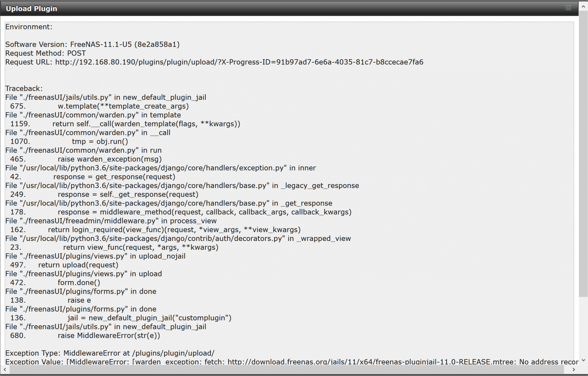Image resolution: width=588 pixels, height=376 pixels.
Task: Close the Upload Plugin dialog
Action: [568, 8]
